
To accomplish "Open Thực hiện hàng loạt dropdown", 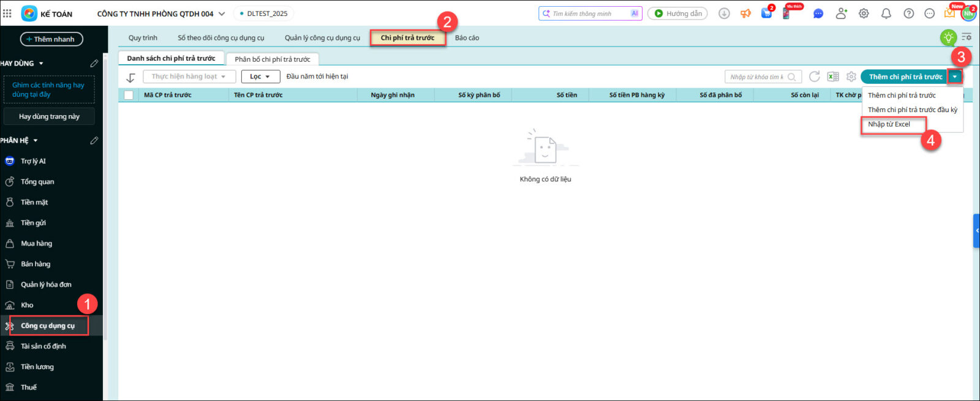I will tap(189, 77).
